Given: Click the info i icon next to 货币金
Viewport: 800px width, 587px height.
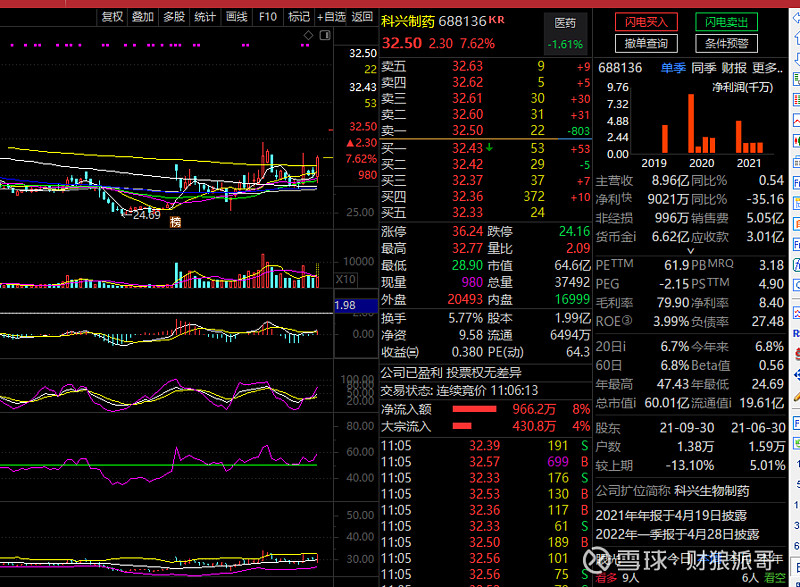Looking at the screenshot, I should click(x=634, y=237).
